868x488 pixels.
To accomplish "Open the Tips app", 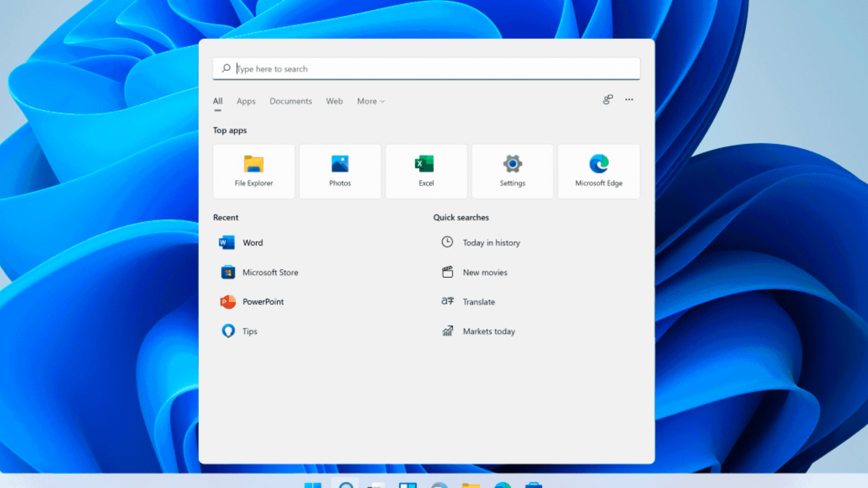I will 250,331.
